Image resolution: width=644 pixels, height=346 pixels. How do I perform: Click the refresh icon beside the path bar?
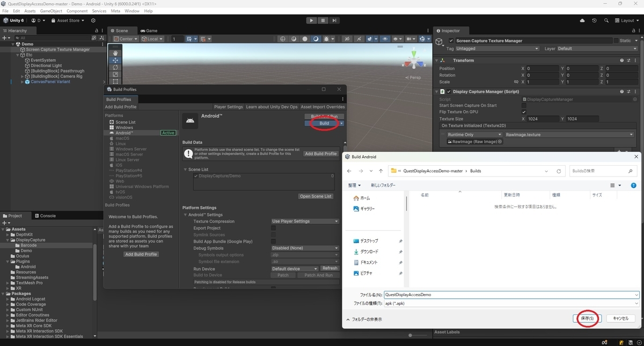[x=559, y=171]
